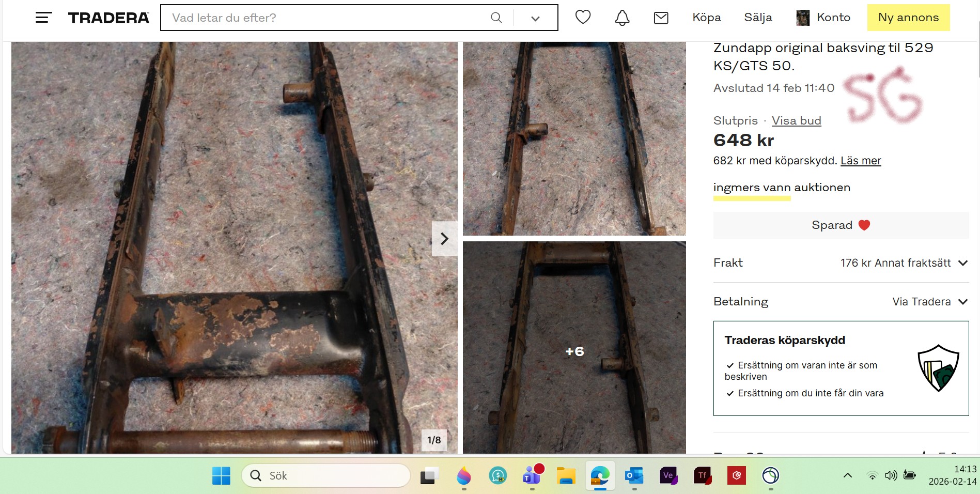Image resolution: width=980 pixels, height=494 pixels.
Task: Open the +6 more images thumbnail
Action: [x=574, y=351]
